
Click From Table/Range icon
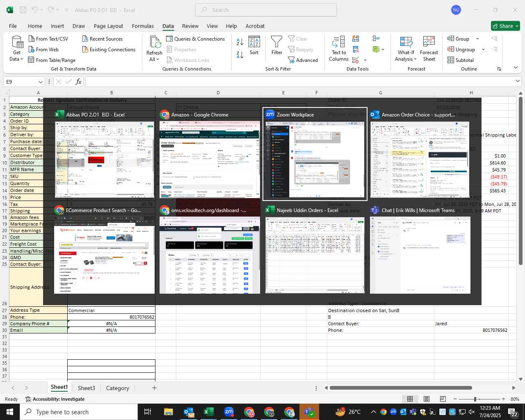32,60
